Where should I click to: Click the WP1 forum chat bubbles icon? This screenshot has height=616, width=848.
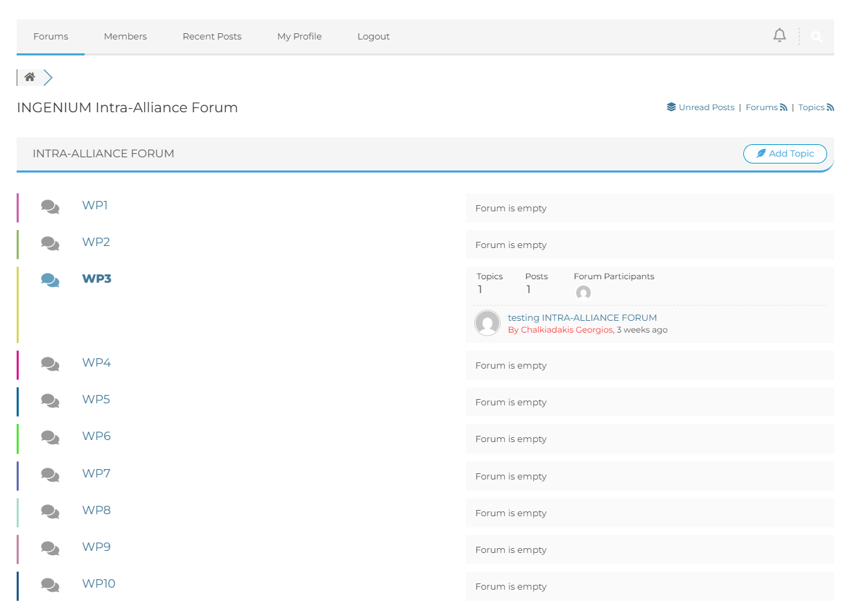click(50, 206)
